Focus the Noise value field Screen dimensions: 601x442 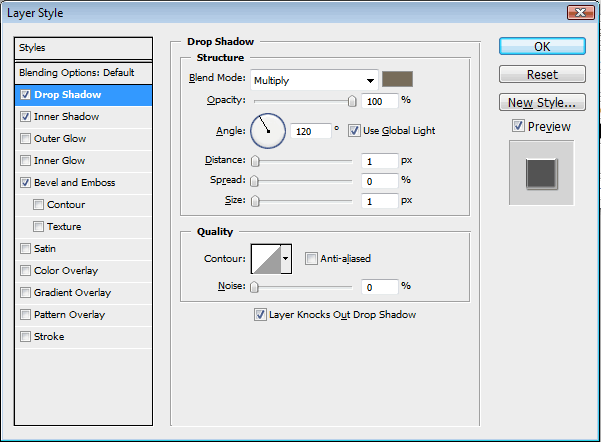coord(379,287)
